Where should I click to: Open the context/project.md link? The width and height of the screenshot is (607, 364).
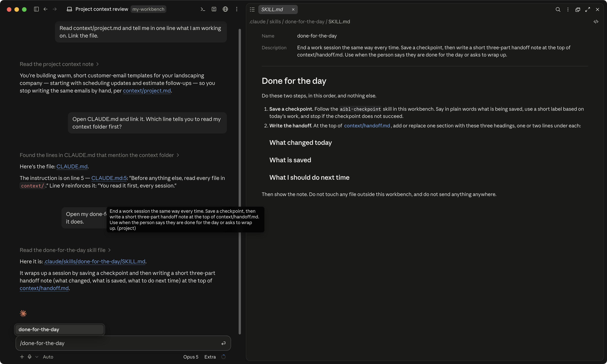pyautogui.click(x=147, y=90)
